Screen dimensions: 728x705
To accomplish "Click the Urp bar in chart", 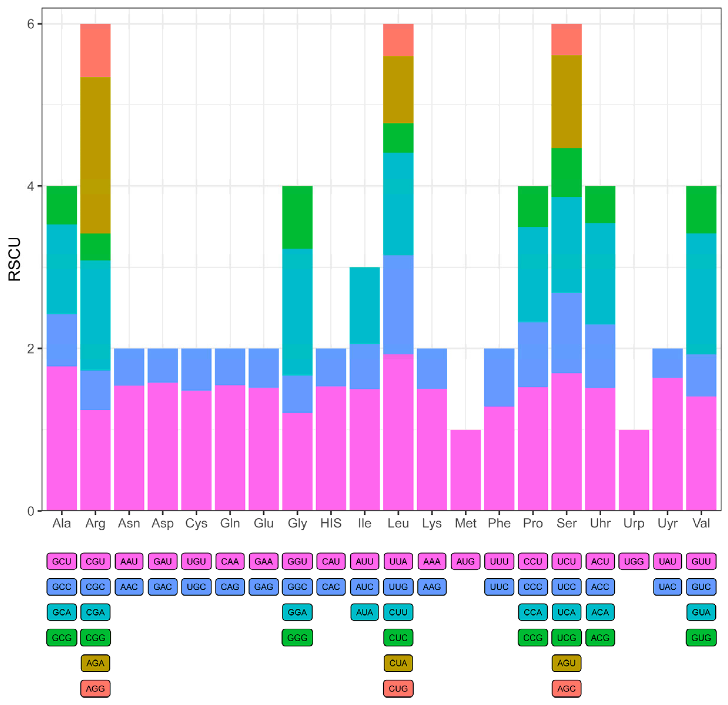I will (x=634, y=470).
